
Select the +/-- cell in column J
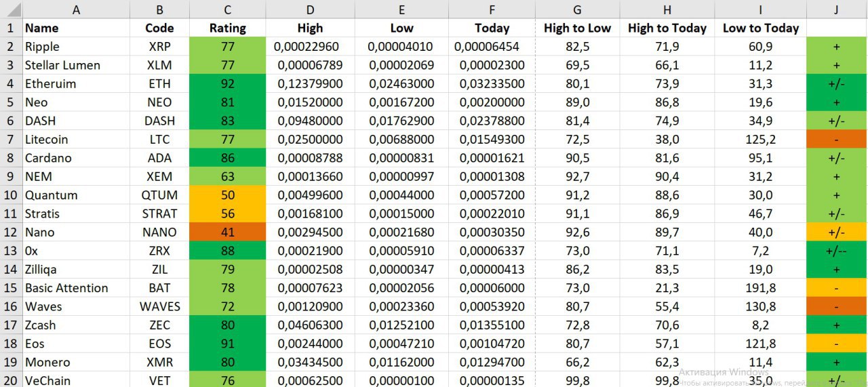point(837,251)
